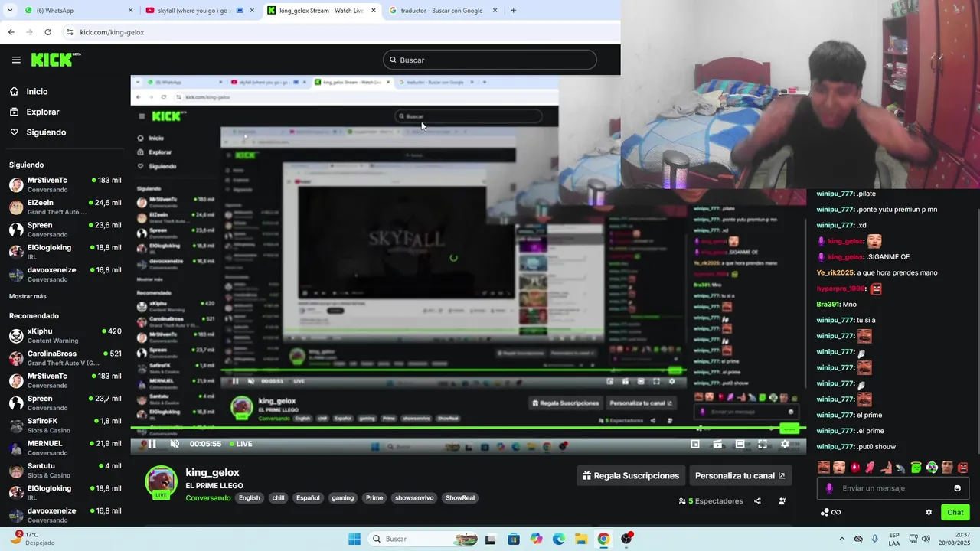
Task: Open CarolinaBross recommended channel
Action: pos(65,358)
